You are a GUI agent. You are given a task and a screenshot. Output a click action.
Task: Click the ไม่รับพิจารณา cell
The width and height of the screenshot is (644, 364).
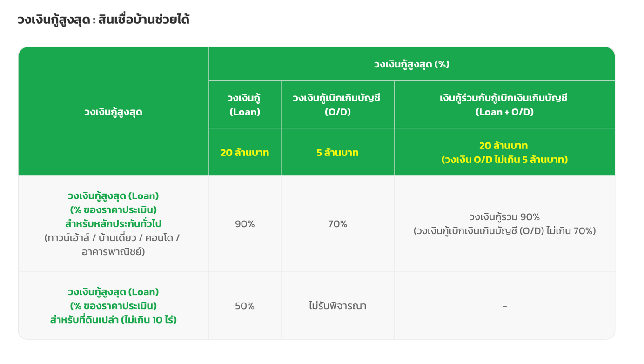(337, 306)
